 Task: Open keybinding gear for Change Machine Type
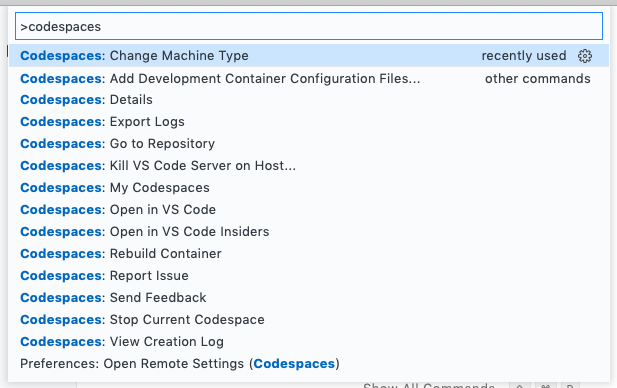click(x=585, y=56)
